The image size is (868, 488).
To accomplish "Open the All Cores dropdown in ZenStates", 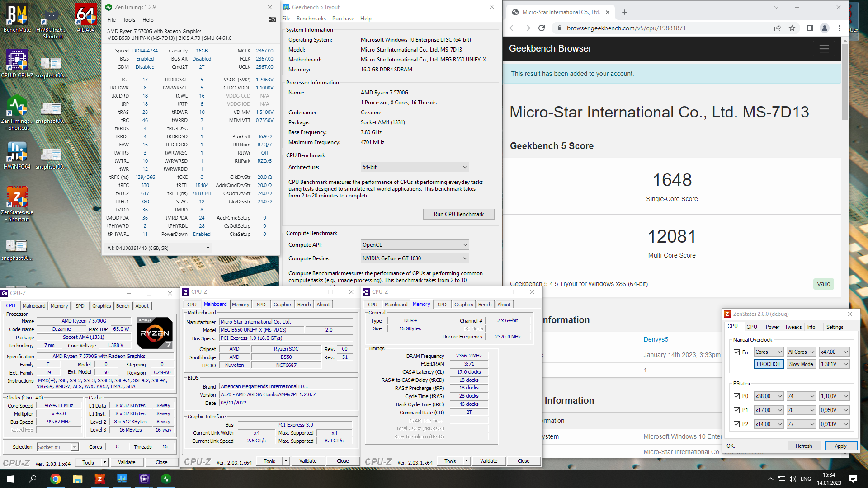I will coord(801,352).
